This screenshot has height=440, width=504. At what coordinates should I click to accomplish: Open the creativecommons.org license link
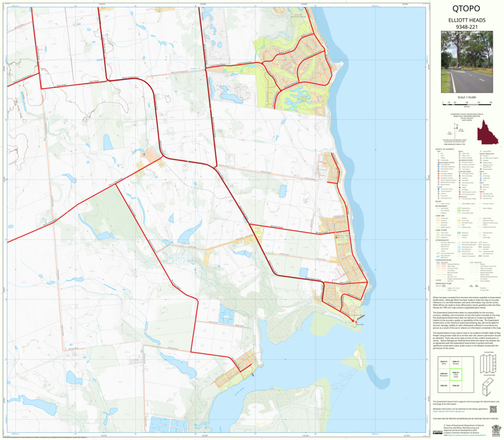click(466, 435)
